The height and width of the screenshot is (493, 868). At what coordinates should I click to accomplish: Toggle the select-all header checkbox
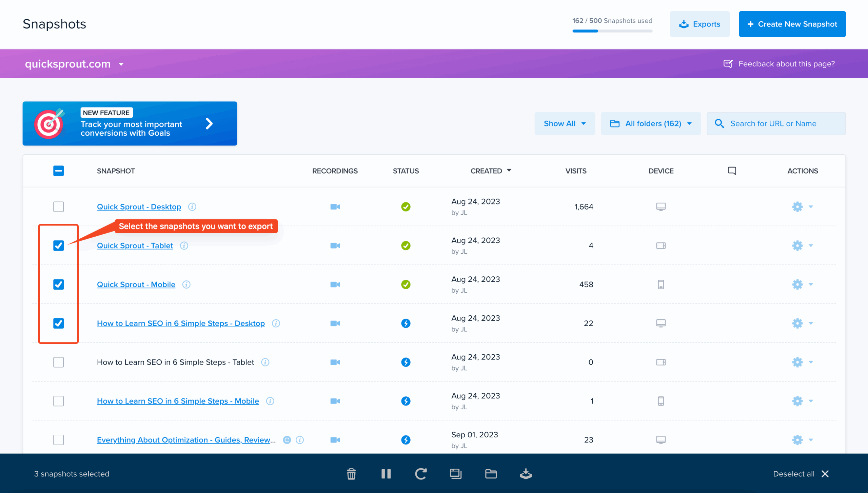(59, 171)
